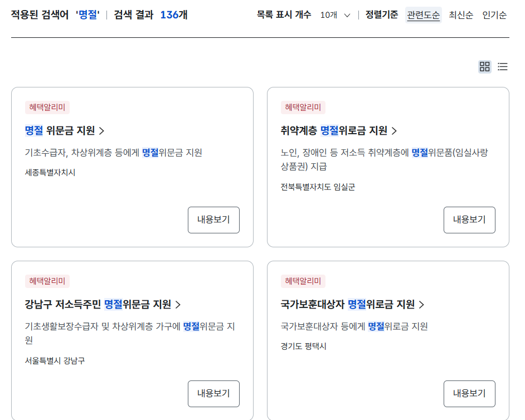Open 취약계층 명절위로금 지원 title link
Viewport: 525px width, 420px height.
point(334,131)
